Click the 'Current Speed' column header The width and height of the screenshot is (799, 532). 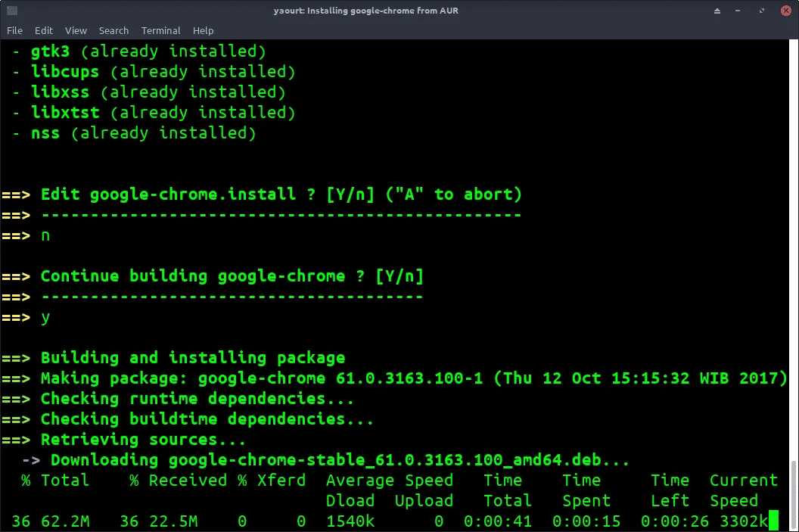(x=744, y=490)
